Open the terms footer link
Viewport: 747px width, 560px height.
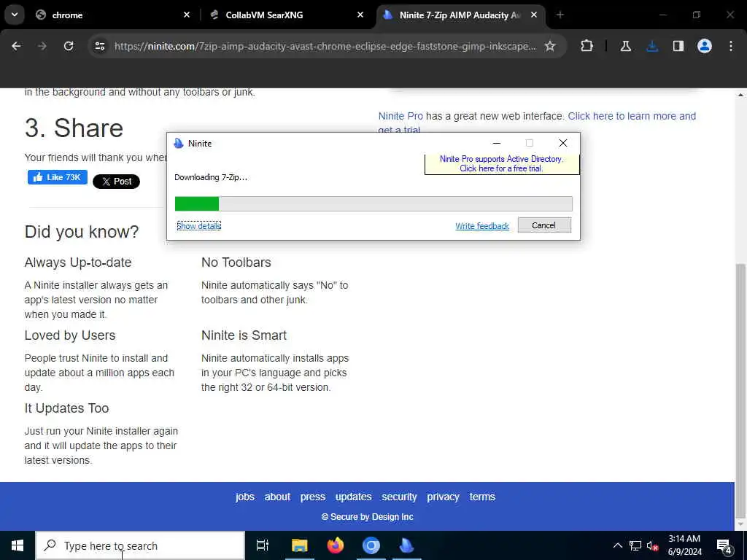pyautogui.click(x=482, y=497)
